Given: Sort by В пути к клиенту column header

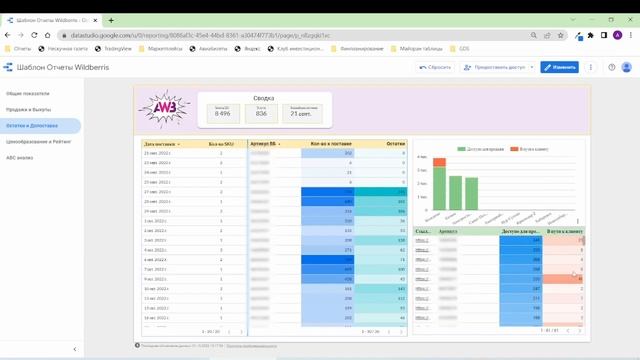Looking at the screenshot, I should (564, 231).
